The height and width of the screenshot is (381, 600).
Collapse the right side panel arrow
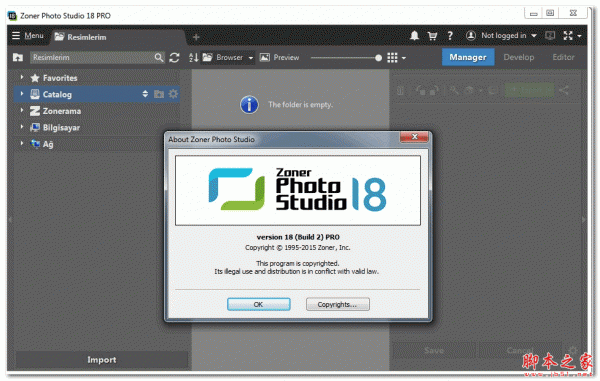coord(584,220)
